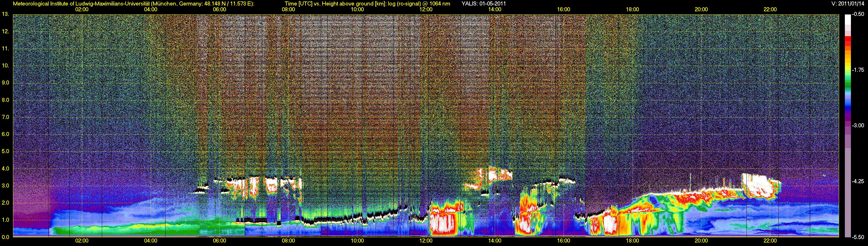This screenshot has width=868, height=246.
Task: Click the -3.00 color scale value
Action: [858, 125]
